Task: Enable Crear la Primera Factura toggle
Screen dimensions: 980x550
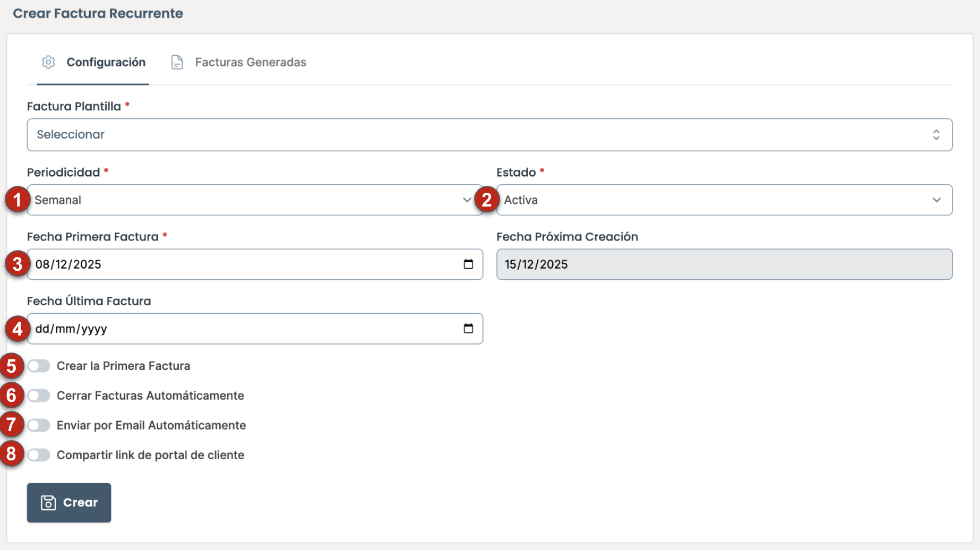Action: coord(39,366)
